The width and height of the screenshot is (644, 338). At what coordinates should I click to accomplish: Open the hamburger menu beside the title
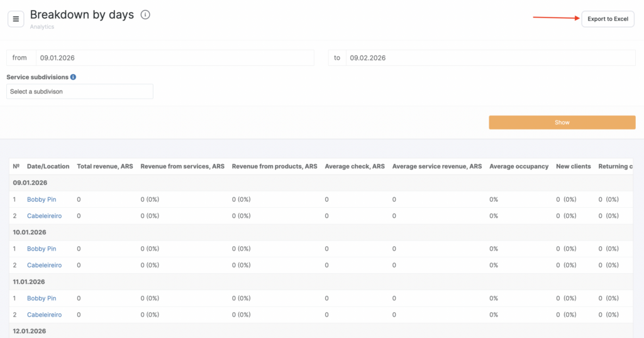16,19
